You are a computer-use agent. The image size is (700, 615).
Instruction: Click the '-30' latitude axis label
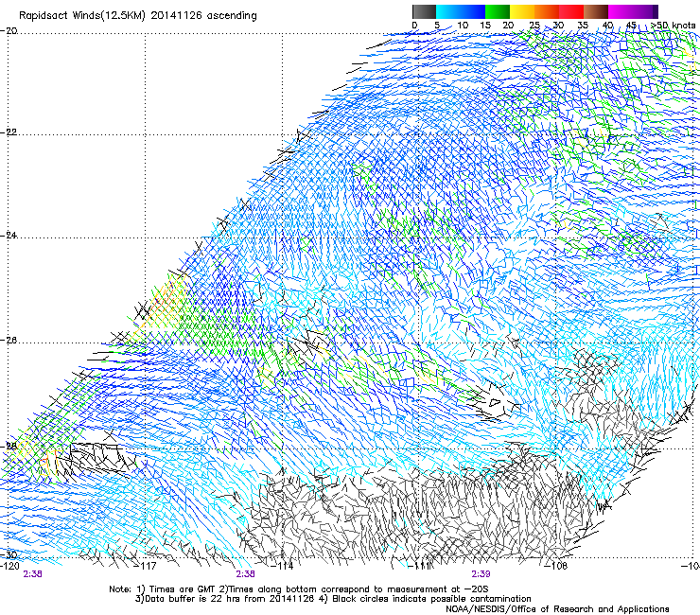point(9,555)
